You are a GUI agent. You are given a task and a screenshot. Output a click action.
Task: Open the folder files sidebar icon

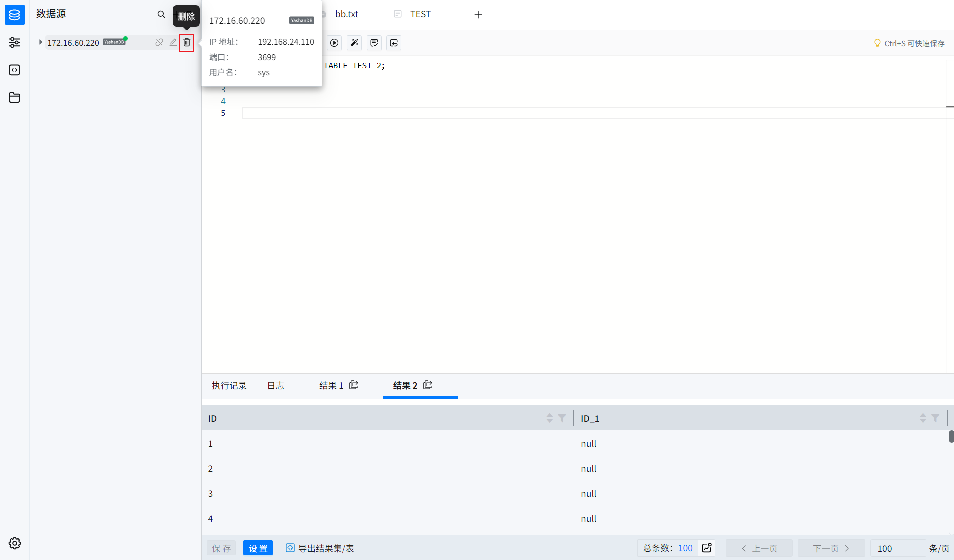(x=15, y=97)
